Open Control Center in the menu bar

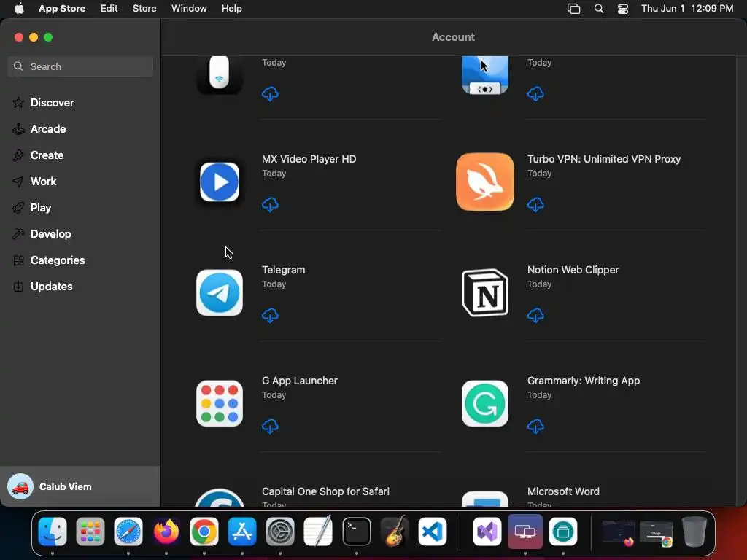[623, 9]
